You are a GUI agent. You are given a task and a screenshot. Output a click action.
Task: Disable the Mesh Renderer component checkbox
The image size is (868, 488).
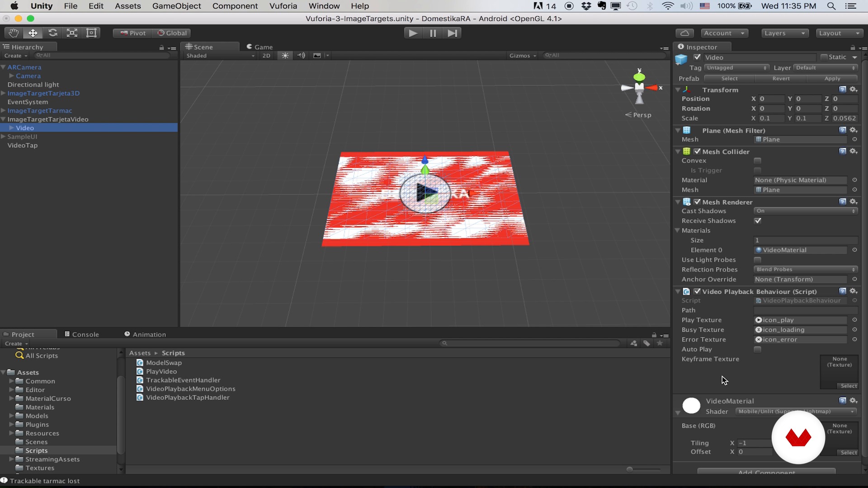coord(697,202)
